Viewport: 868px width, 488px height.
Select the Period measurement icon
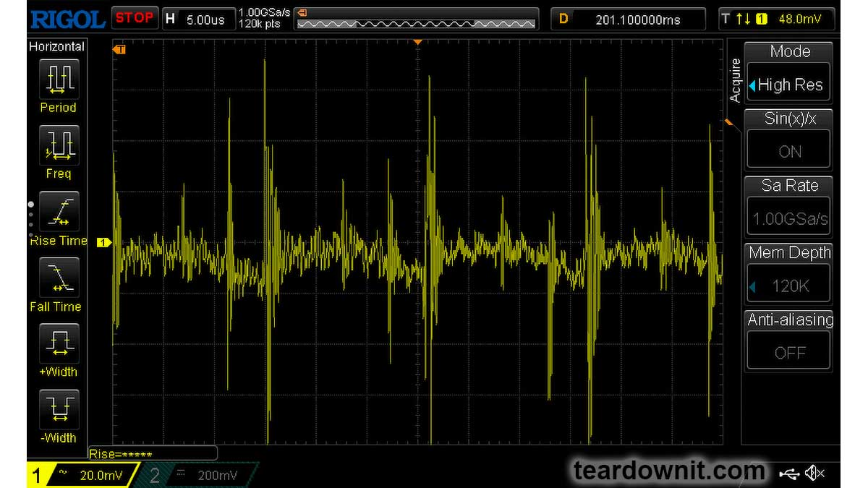57,78
